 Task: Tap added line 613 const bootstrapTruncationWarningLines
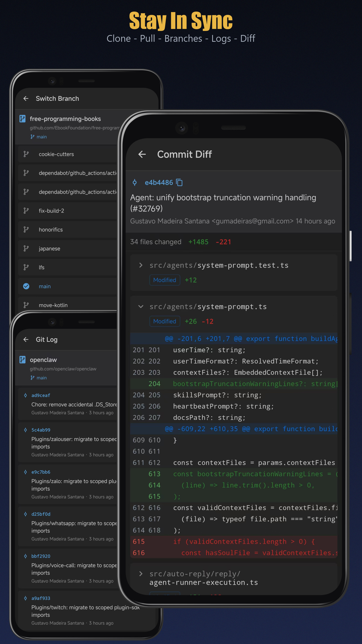234,474
